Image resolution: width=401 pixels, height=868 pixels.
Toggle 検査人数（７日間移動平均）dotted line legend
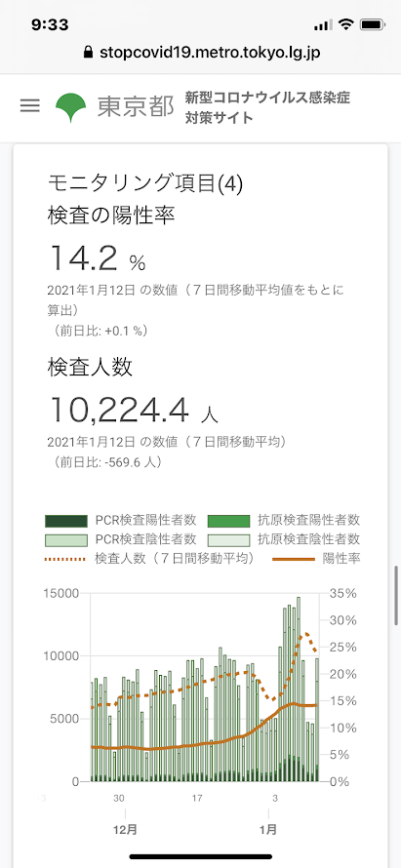click(150, 558)
